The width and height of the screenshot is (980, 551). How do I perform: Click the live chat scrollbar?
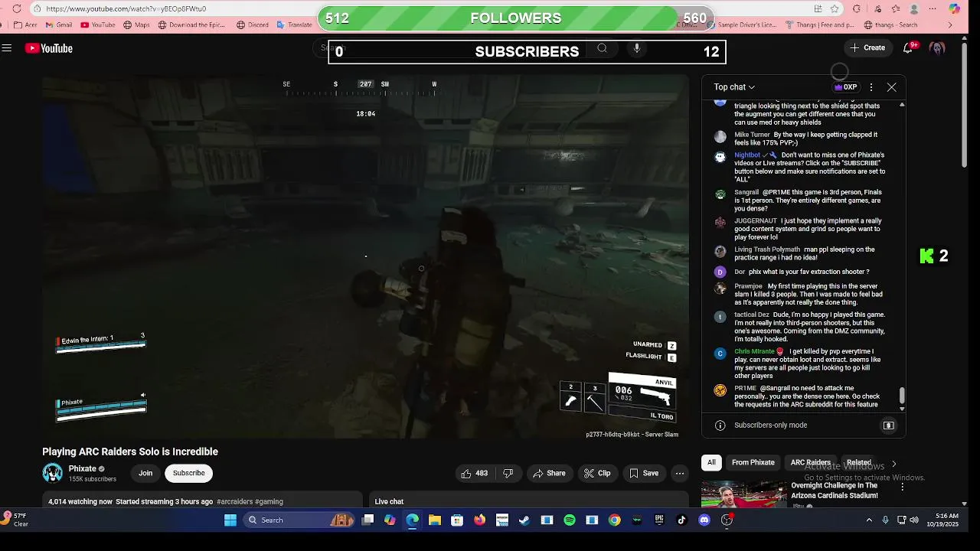(902, 396)
